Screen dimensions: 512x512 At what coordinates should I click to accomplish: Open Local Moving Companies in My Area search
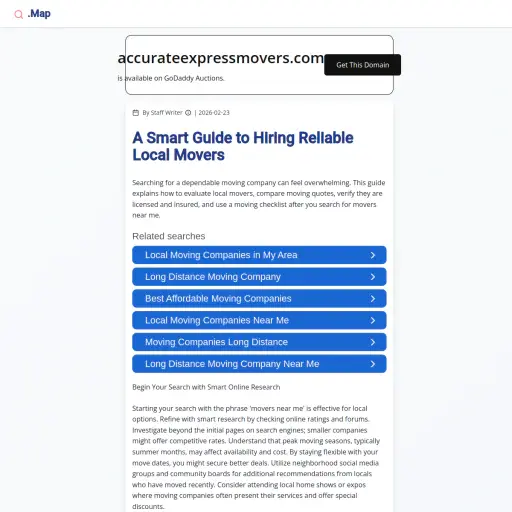(259, 255)
